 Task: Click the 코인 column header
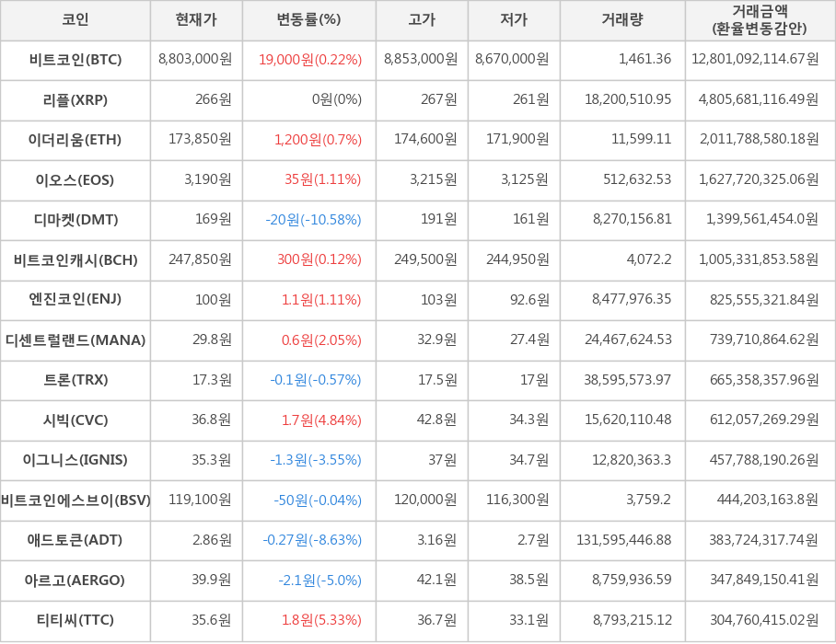click(75, 20)
